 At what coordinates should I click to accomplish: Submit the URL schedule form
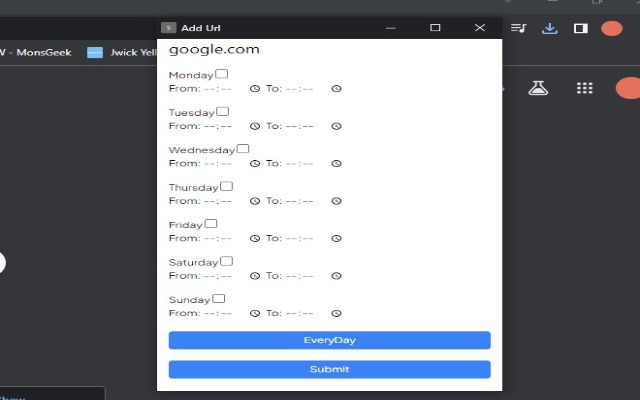tap(329, 369)
